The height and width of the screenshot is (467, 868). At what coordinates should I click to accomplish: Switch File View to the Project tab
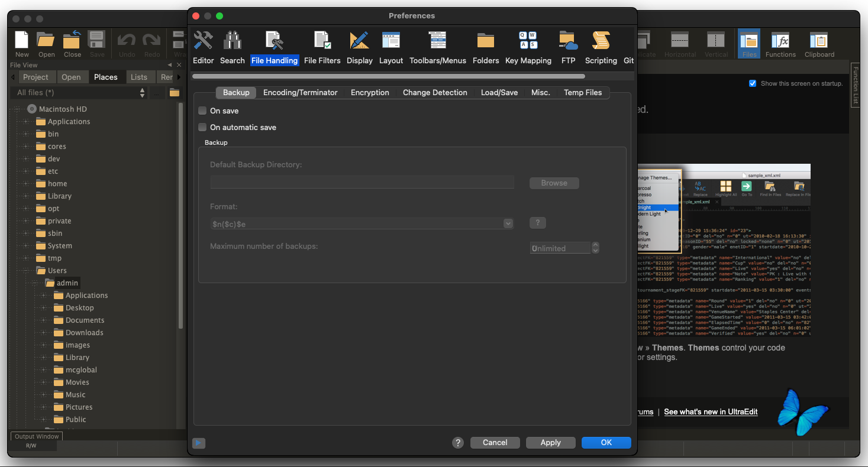36,77
